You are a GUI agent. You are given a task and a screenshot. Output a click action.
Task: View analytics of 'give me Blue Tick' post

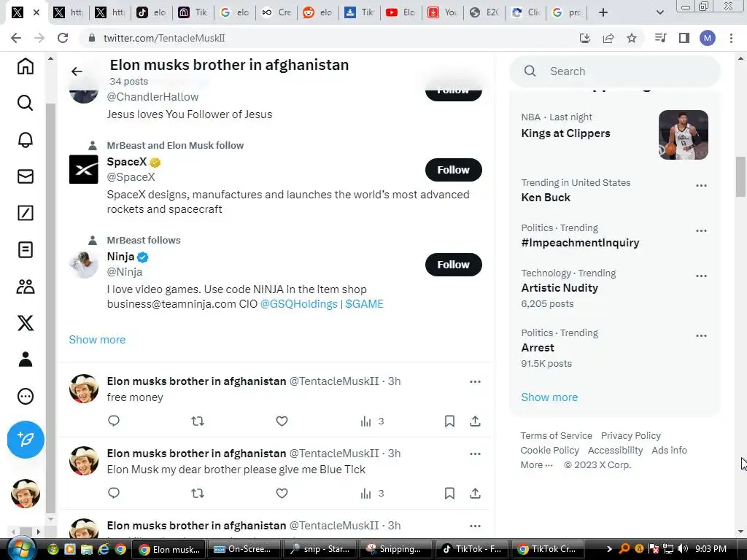[x=371, y=494]
